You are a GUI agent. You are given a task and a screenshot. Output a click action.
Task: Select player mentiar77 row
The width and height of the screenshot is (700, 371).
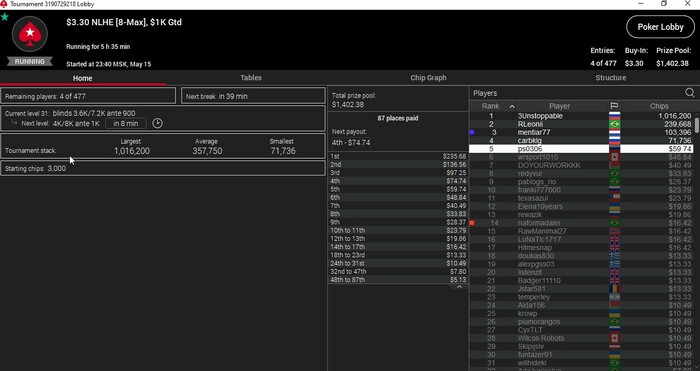click(x=581, y=133)
